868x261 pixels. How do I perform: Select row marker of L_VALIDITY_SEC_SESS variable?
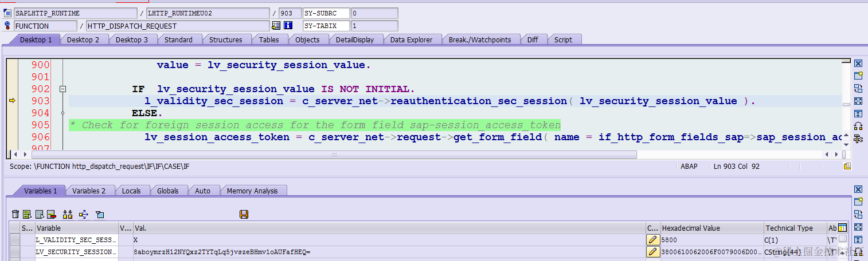click(14, 240)
